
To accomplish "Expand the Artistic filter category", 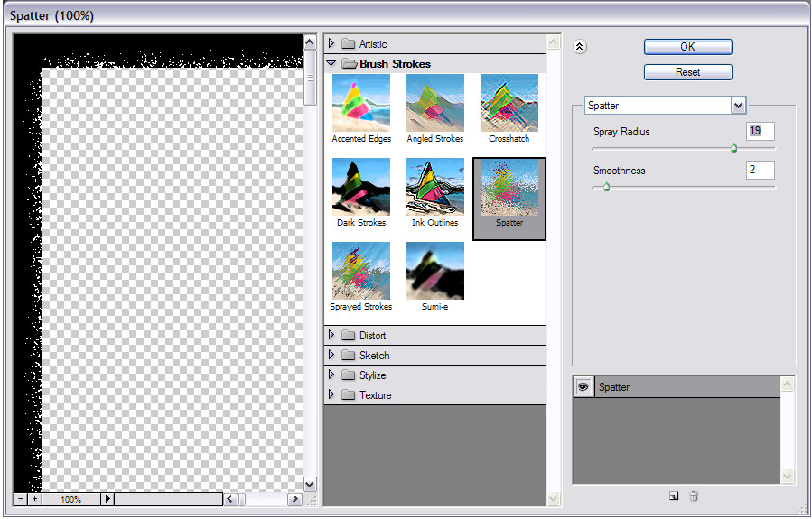I will (x=331, y=43).
